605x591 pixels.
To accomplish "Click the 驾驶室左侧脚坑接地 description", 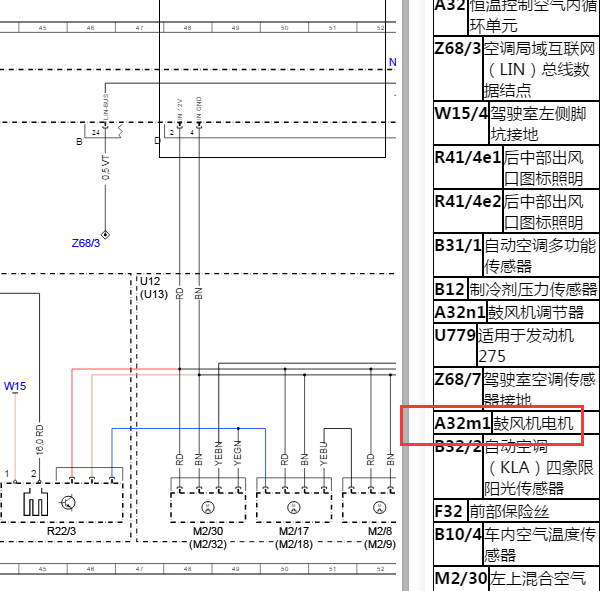I will click(x=543, y=123).
